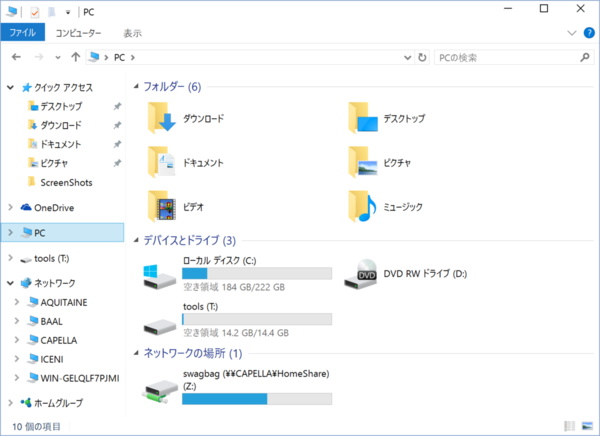Click the system menu icon in title bar
The width and height of the screenshot is (600, 436).
(11, 12)
